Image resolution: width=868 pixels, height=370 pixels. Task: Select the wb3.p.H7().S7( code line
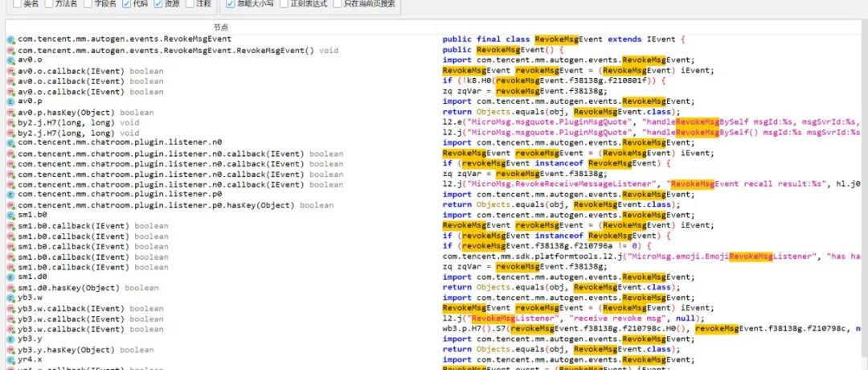click(652, 329)
